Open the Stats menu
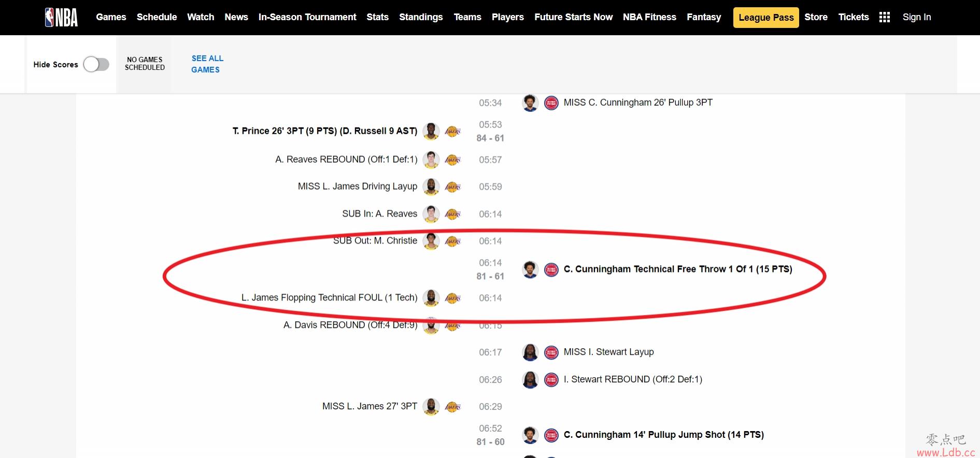Image resolution: width=980 pixels, height=458 pixels. coord(378,17)
